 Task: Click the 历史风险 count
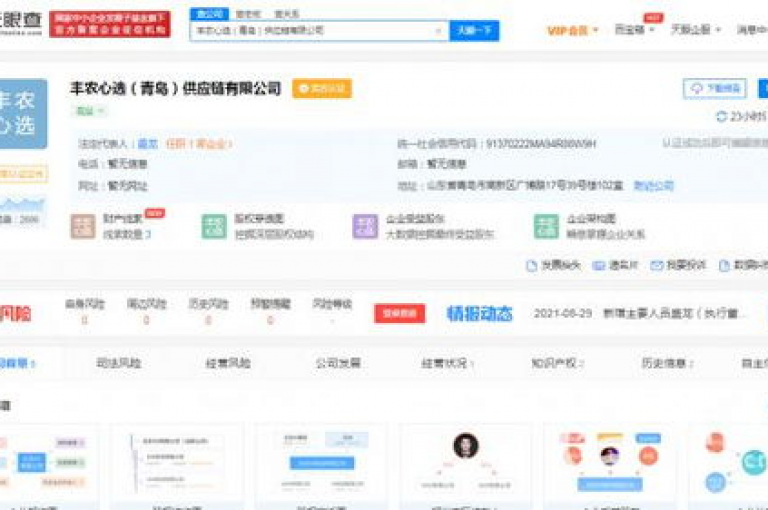coord(208,320)
